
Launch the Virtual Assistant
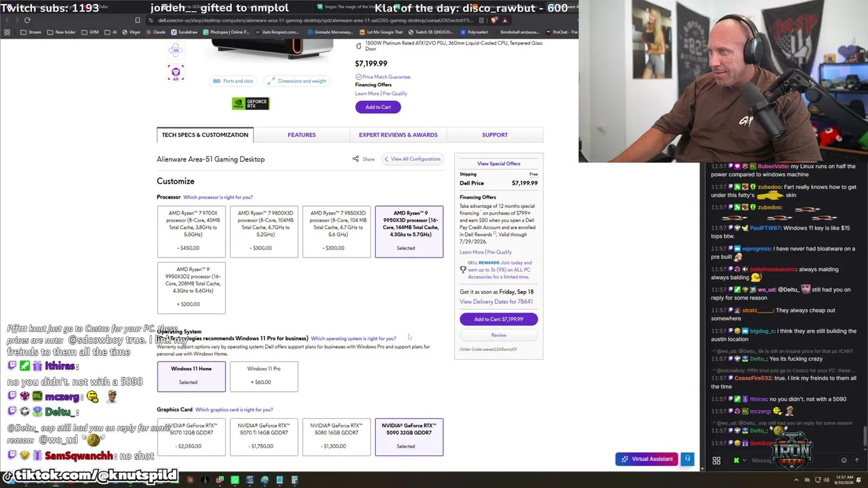tap(646, 459)
